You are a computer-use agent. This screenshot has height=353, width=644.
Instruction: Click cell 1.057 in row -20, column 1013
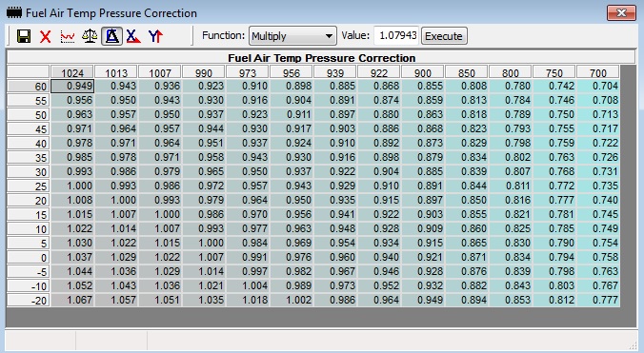click(116, 300)
